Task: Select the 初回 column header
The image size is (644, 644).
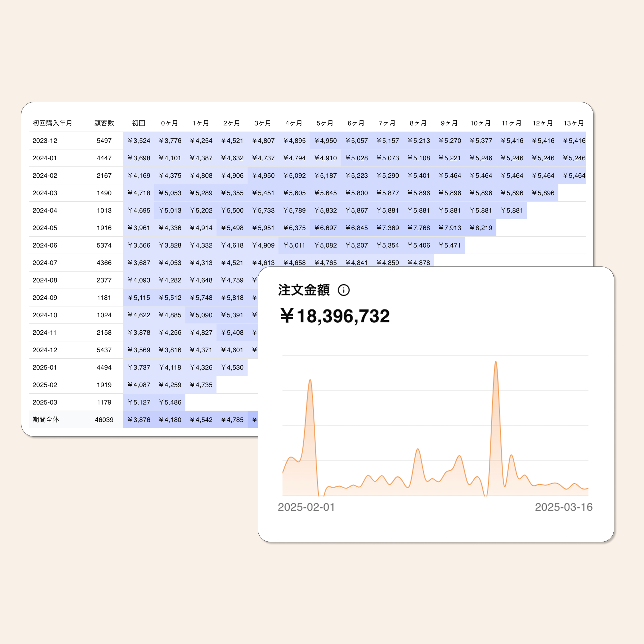Action: click(138, 123)
